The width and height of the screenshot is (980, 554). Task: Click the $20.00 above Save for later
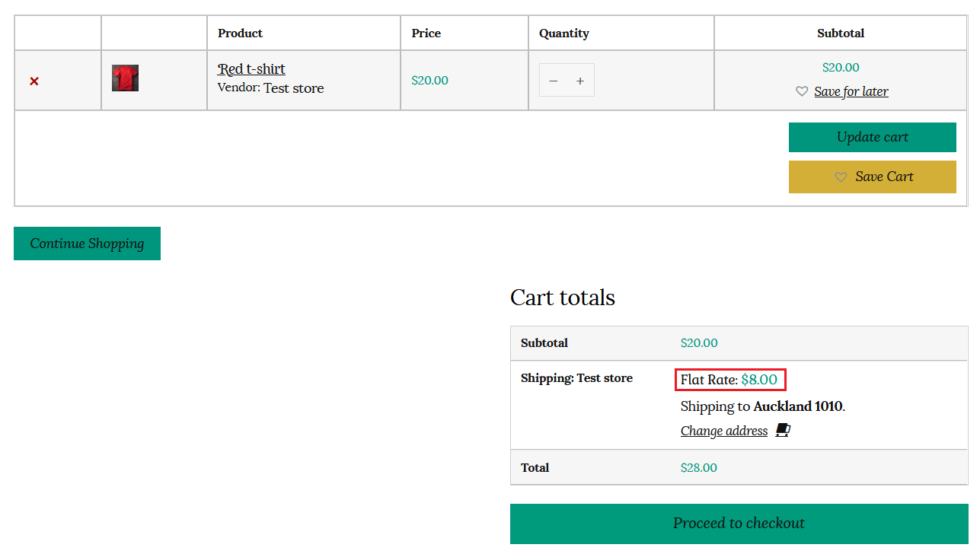click(x=841, y=68)
